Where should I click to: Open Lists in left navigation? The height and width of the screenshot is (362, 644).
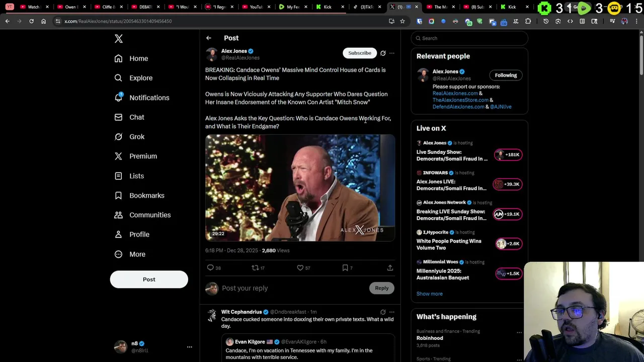pos(129,176)
